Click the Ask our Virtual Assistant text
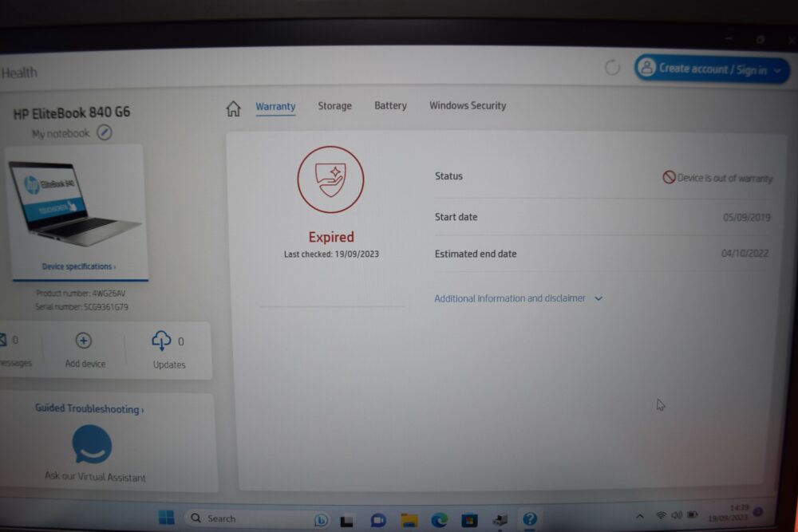The width and height of the screenshot is (798, 532). pos(95,476)
